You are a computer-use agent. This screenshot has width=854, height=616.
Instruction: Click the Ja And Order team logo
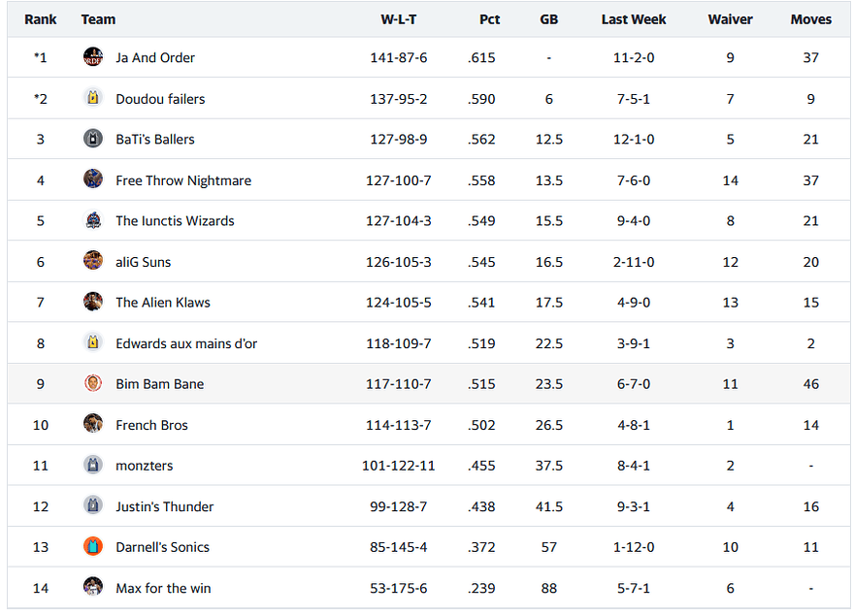pos(93,57)
